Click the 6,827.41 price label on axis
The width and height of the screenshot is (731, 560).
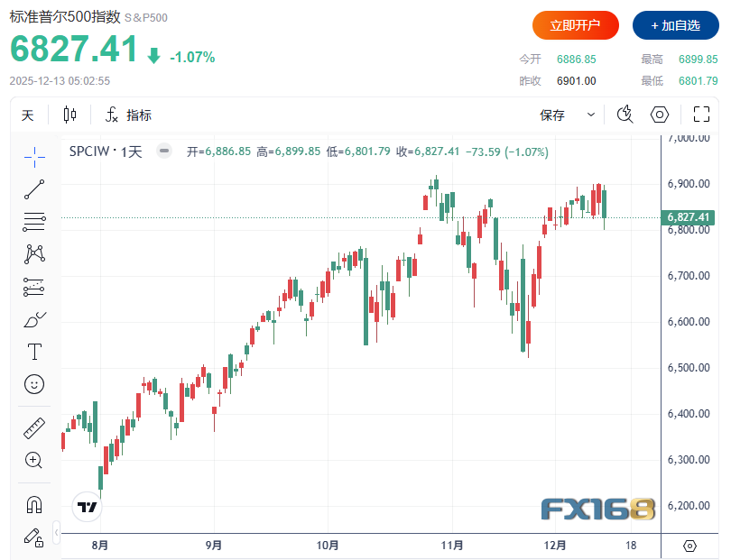tap(688, 217)
